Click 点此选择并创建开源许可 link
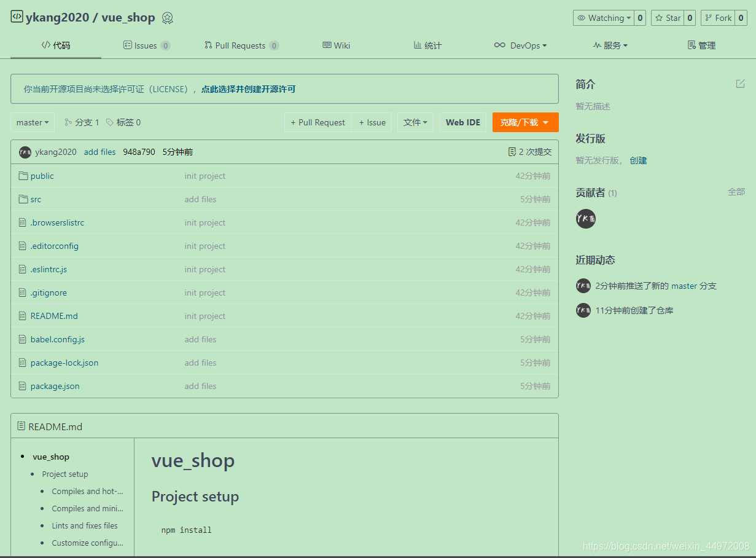 point(248,89)
